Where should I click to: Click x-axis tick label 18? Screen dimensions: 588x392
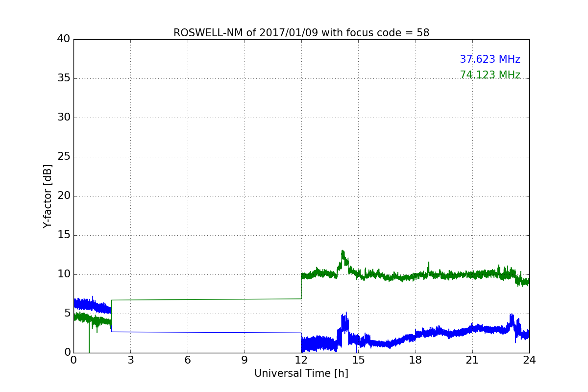(x=416, y=360)
